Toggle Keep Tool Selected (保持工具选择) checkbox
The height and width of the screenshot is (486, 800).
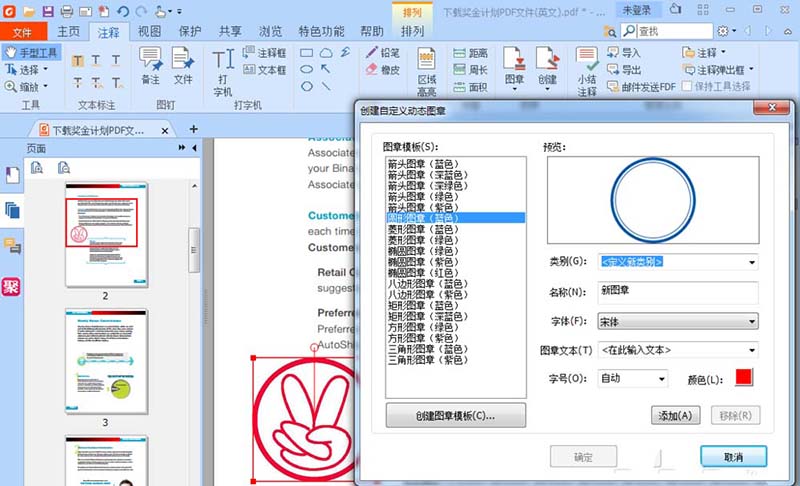688,87
